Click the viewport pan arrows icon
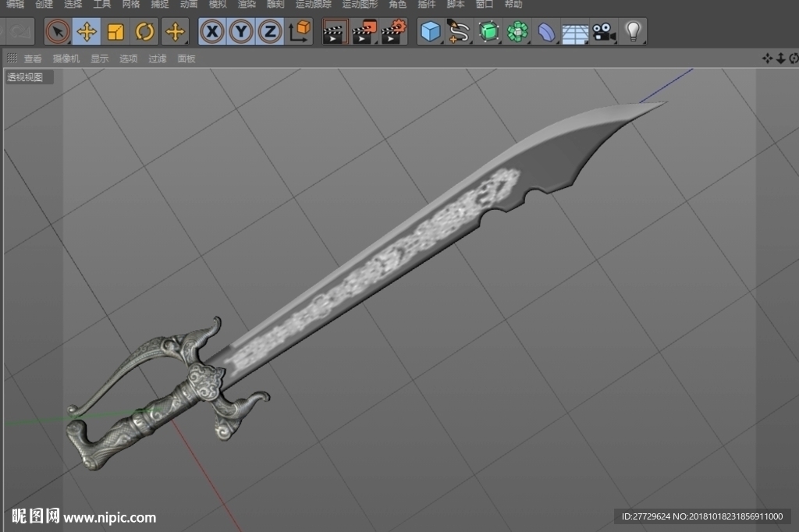This screenshot has width=799, height=532. click(767, 59)
